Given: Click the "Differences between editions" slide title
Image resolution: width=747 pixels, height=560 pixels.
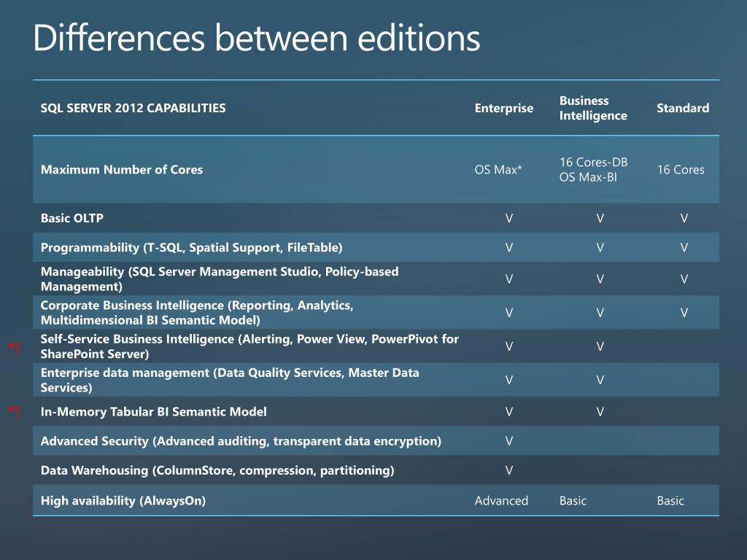Looking at the screenshot, I should coord(257,38).
